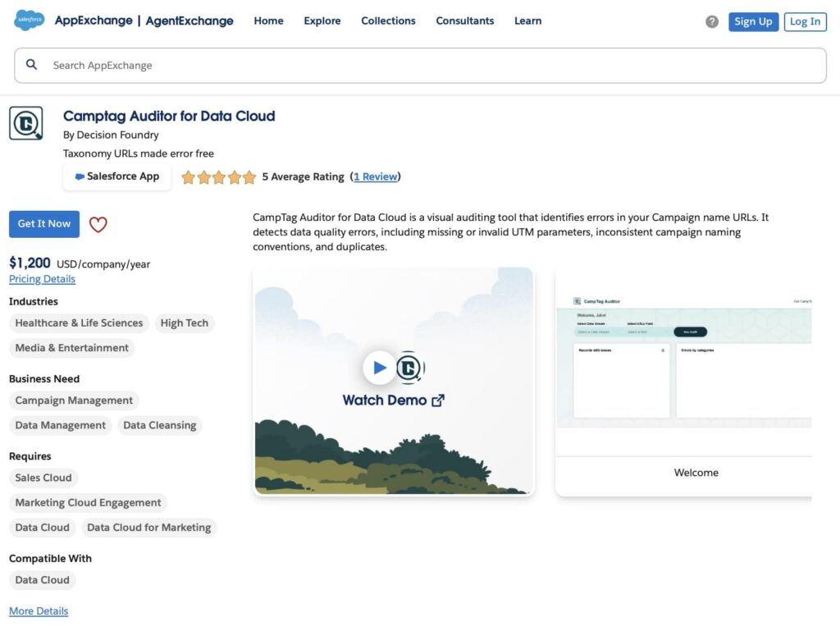Select the Campaign Management tag
The height and width of the screenshot is (627, 840).
(74, 400)
